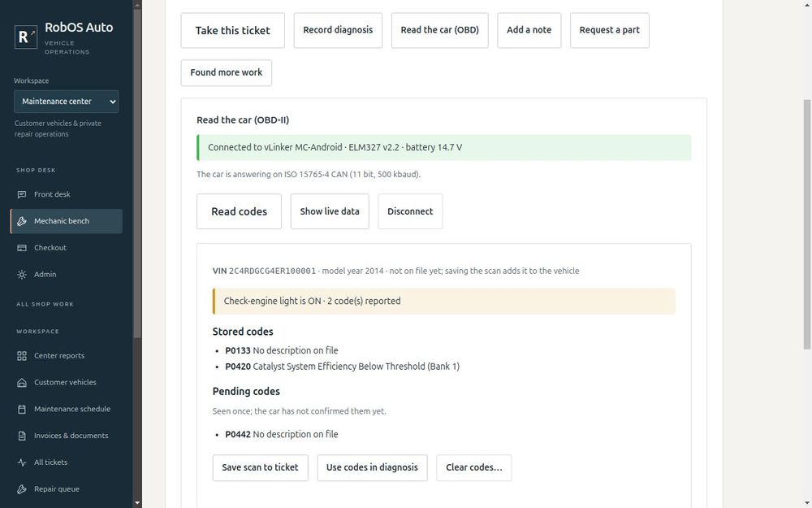Click the Invoices & documents file icon

click(22, 436)
